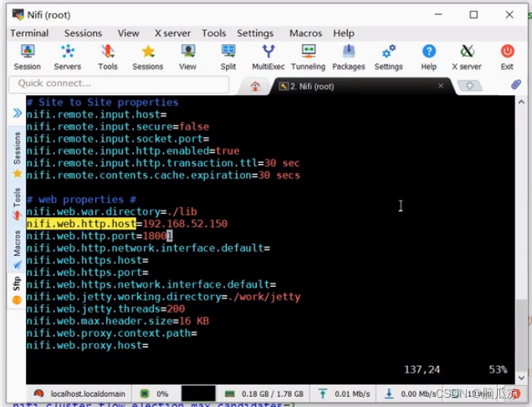Viewport: 532px width, 407px height.
Task: Open the Macros menu in menu bar
Action: tap(305, 33)
